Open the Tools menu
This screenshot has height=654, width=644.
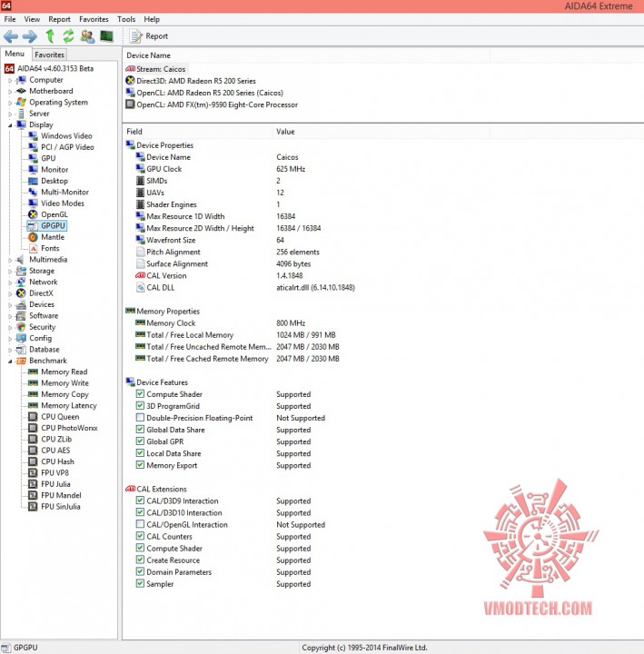point(126,19)
